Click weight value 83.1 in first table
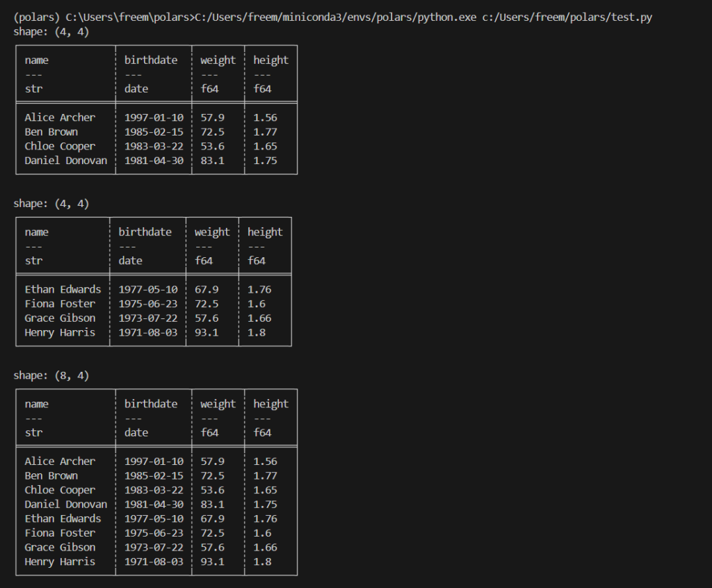712x588 pixels. 213,161
